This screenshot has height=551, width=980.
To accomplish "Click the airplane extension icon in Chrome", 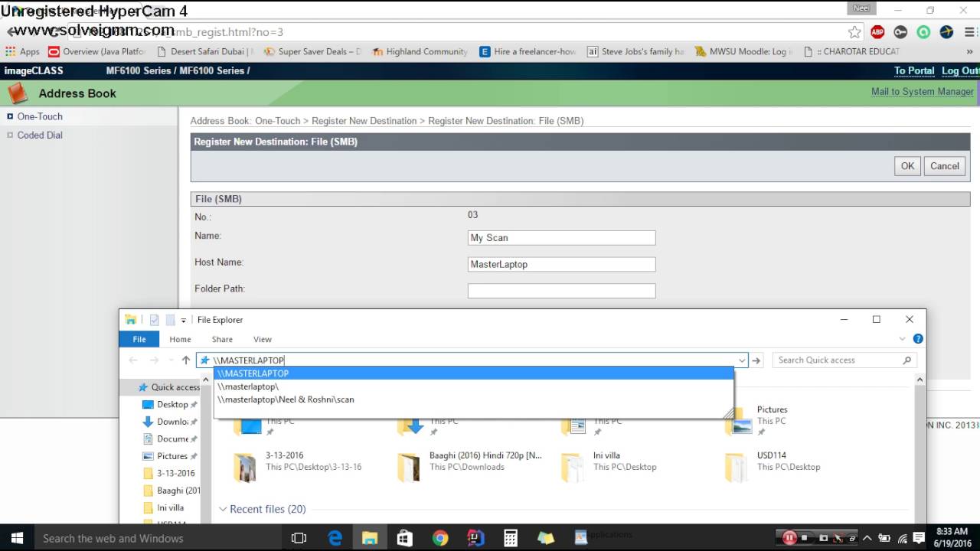I will click(946, 32).
